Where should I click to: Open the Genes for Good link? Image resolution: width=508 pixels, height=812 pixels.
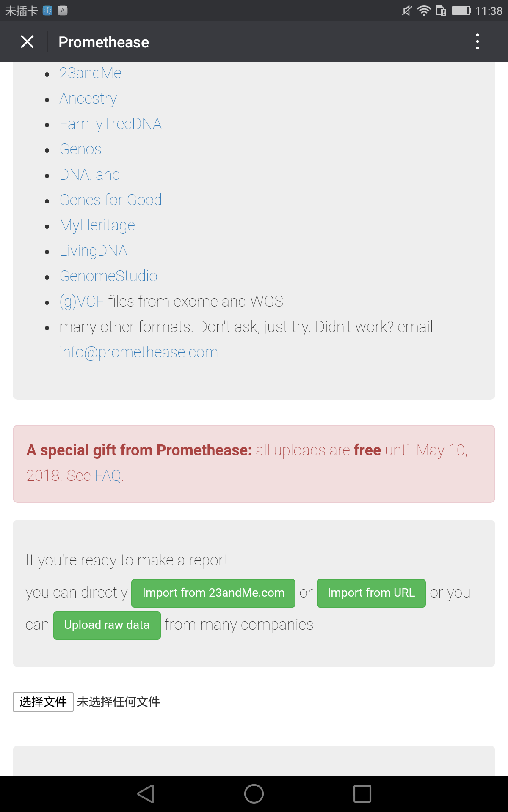110,200
